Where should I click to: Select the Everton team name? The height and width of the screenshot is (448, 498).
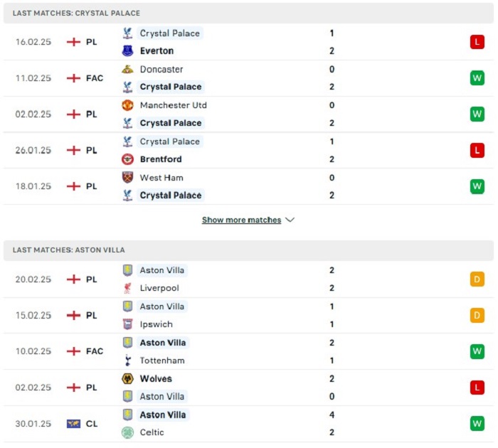[157, 50]
